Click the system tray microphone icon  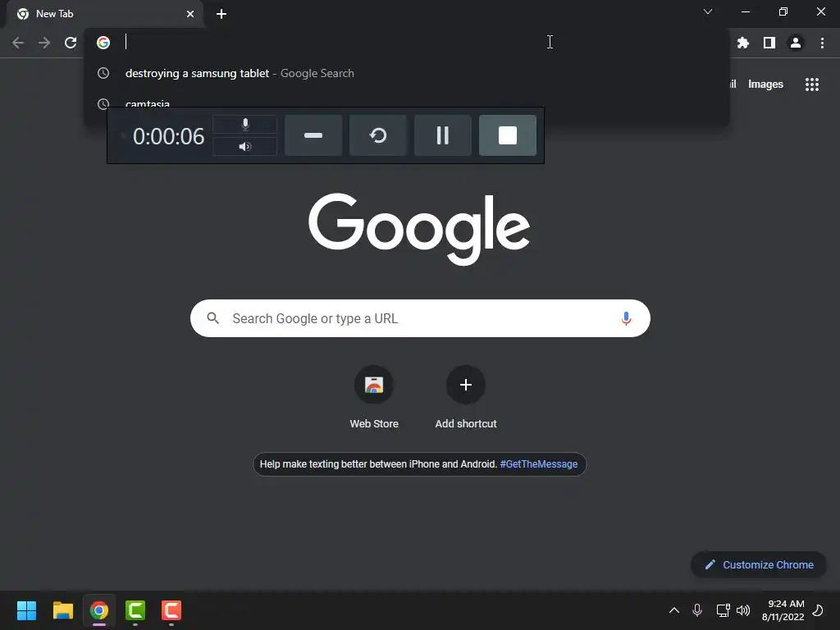pyautogui.click(x=697, y=610)
